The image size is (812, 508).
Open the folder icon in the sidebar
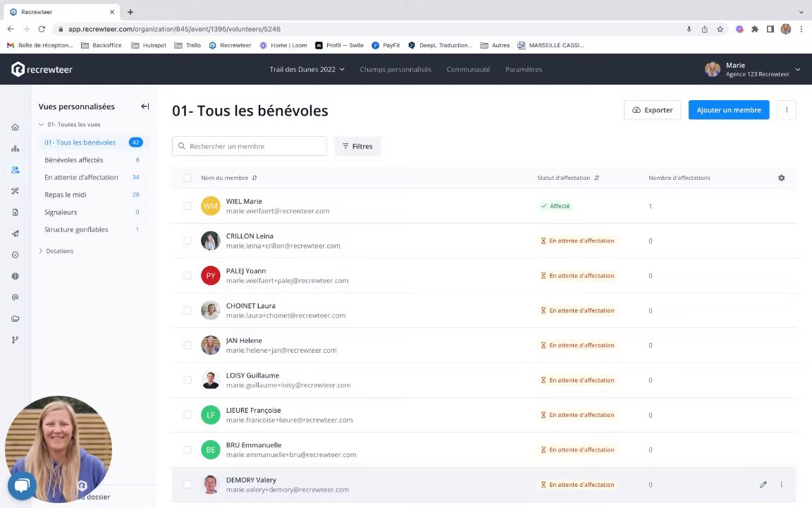[15, 319]
